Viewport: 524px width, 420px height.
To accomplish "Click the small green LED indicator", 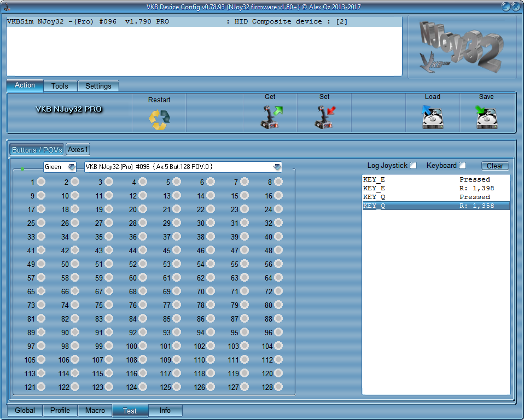I will tap(22, 169).
